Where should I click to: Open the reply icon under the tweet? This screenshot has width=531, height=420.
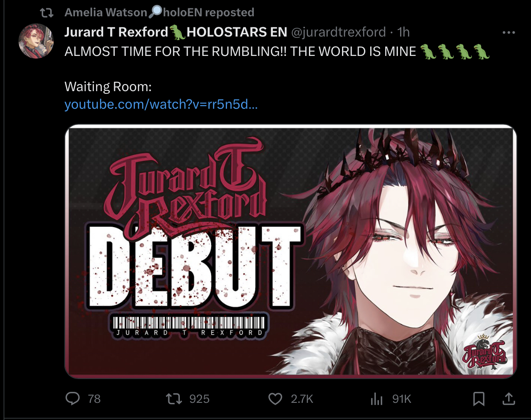coord(72,399)
